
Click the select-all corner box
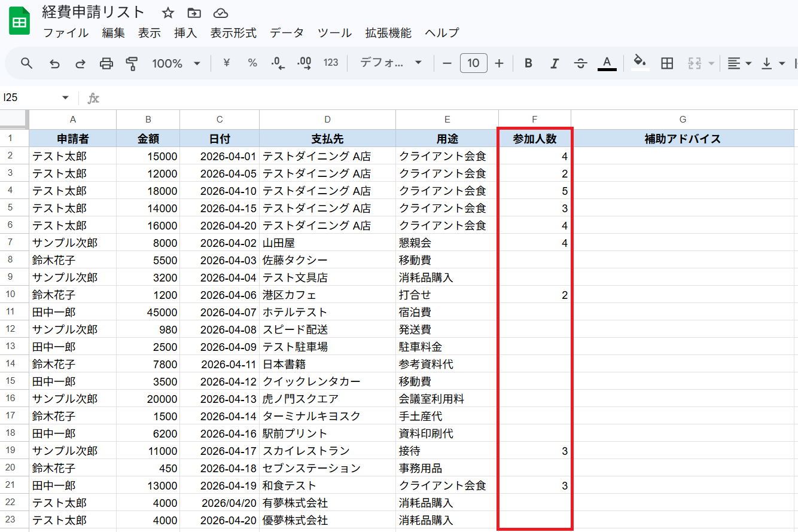(x=14, y=120)
